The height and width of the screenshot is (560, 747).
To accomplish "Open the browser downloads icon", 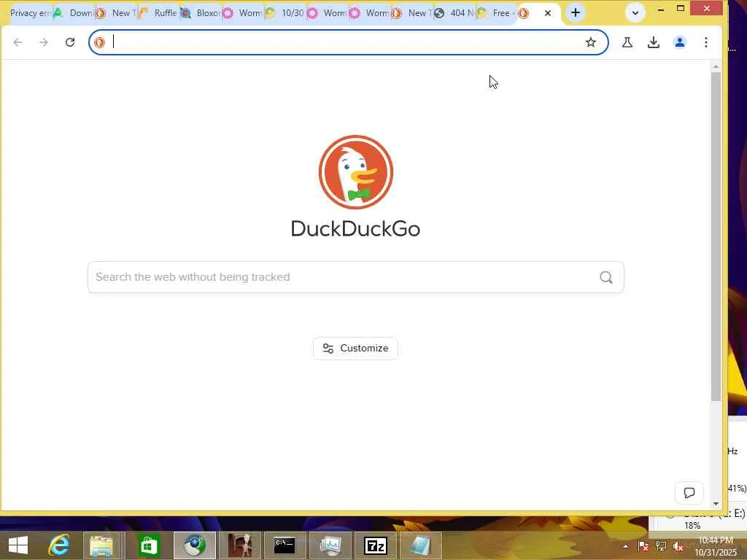I will 654,42.
